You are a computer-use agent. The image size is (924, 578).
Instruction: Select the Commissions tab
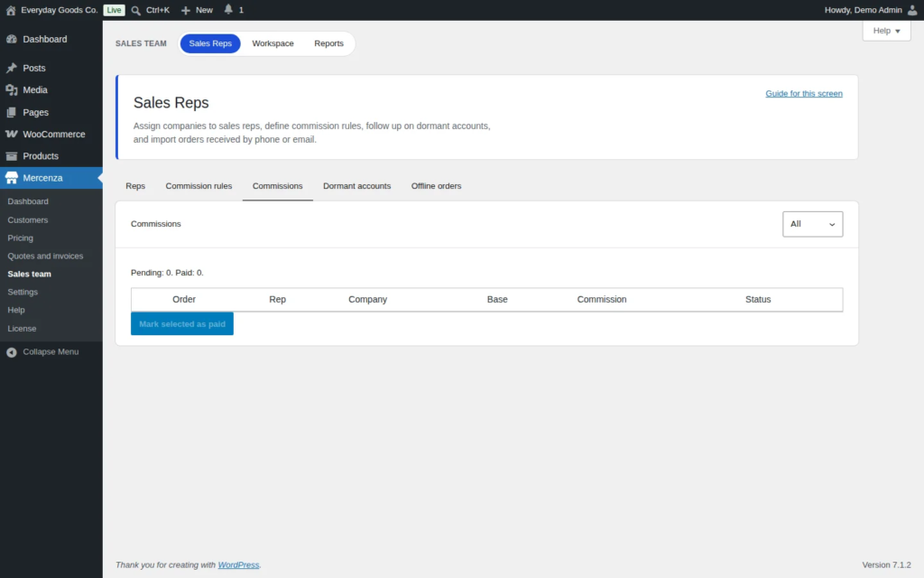click(278, 186)
